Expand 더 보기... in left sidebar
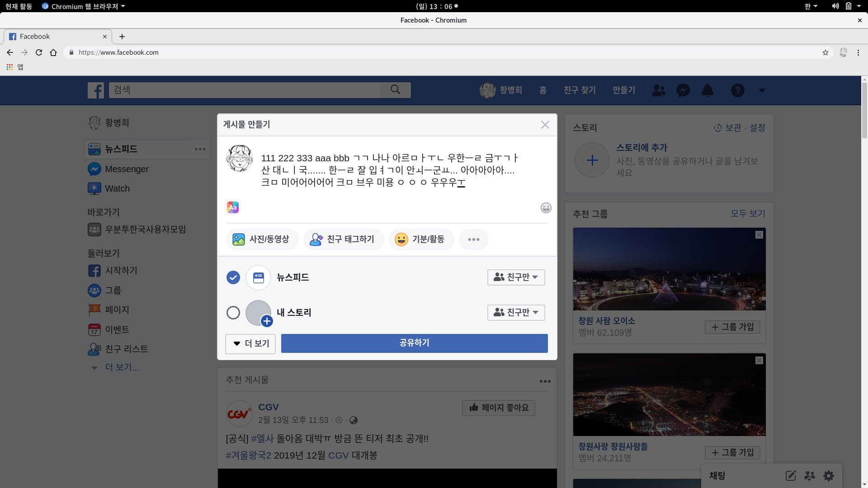This screenshot has height=488, width=868. tap(122, 367)
